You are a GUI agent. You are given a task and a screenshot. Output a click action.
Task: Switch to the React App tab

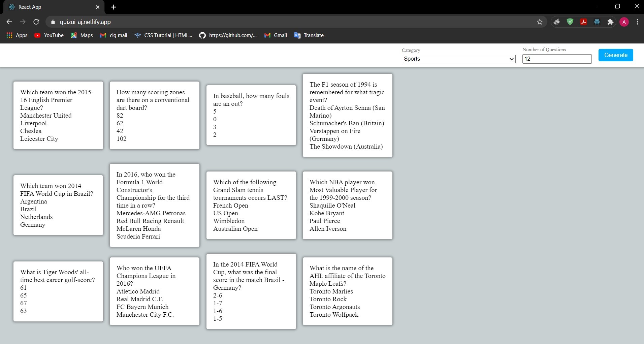[51, 7]
